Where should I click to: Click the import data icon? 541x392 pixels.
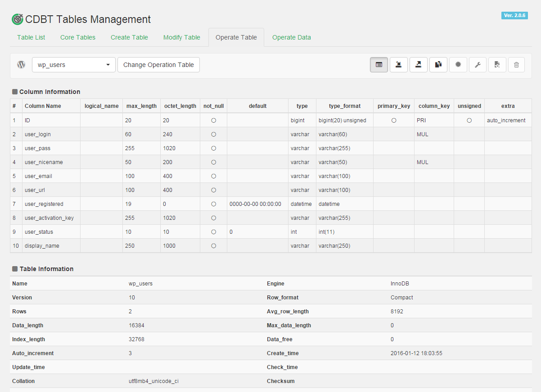[x=399, y=65]
